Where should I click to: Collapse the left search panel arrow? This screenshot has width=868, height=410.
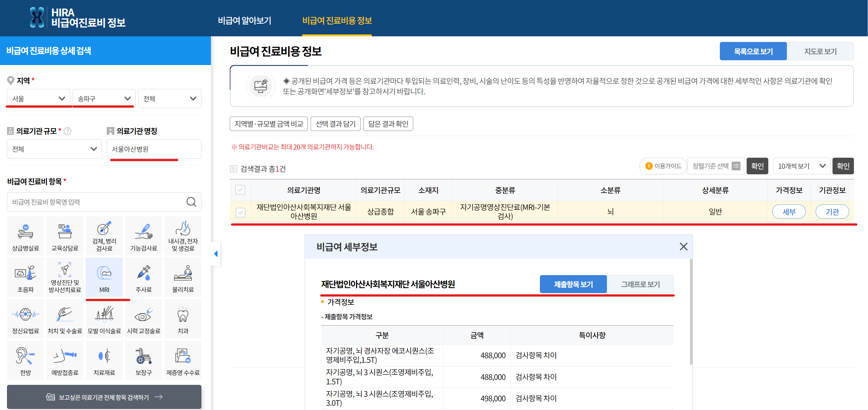[216, 254]
